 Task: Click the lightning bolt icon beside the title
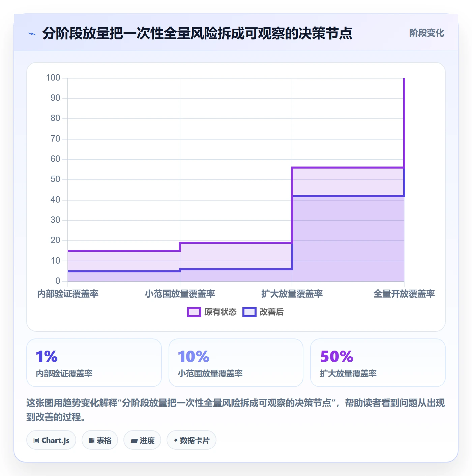coord(32,34)
